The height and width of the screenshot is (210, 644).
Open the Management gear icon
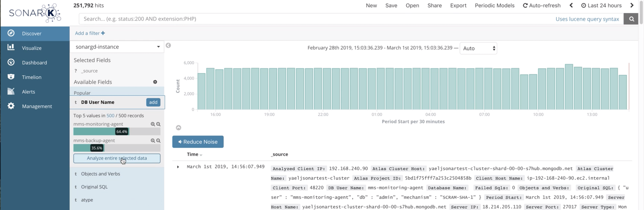point(11,106)
